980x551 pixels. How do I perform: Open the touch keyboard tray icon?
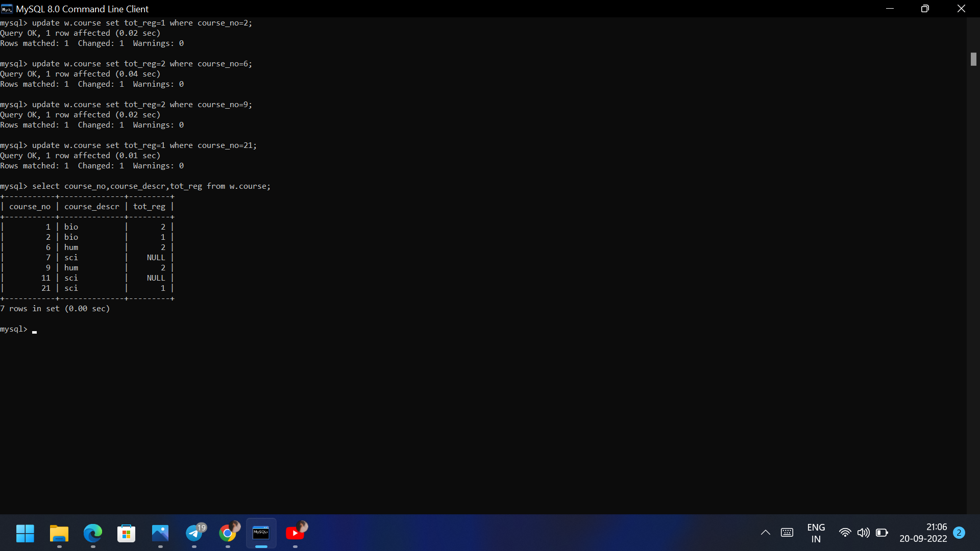pyautogui.click(x=787, y=533)
